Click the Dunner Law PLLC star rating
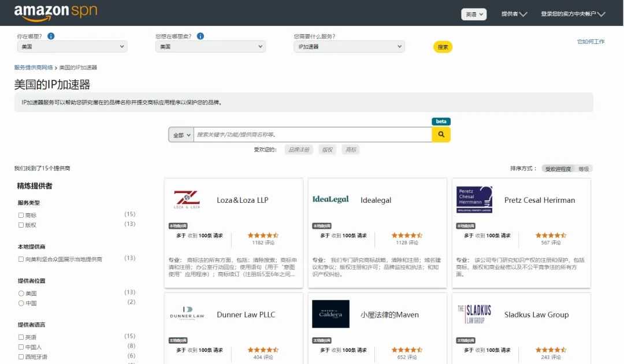Image resolution: width=624 pixels, height=364 pixels. coord(263,350)
